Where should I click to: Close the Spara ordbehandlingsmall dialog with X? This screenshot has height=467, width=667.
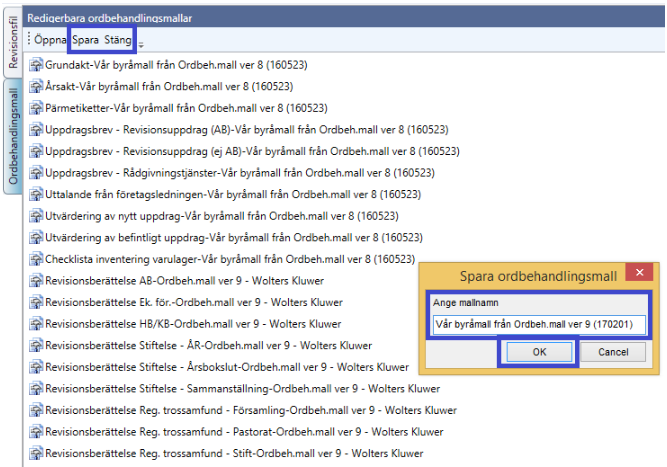pyautogui.click(x=639, y=273)
